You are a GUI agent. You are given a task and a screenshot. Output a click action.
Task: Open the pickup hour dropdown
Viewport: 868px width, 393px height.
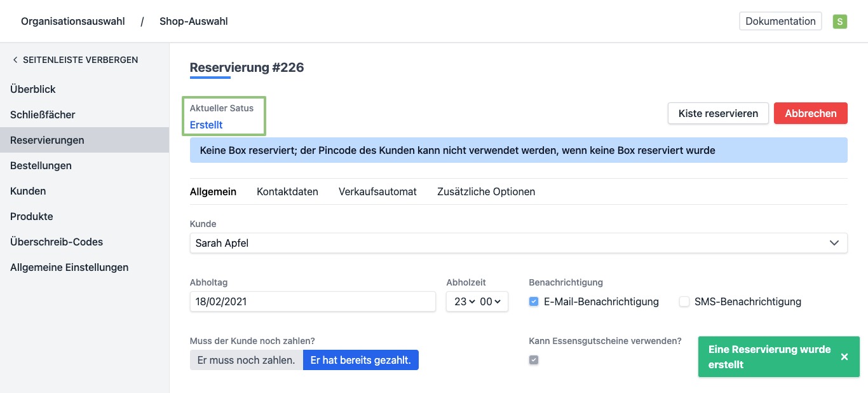(464, 302)
